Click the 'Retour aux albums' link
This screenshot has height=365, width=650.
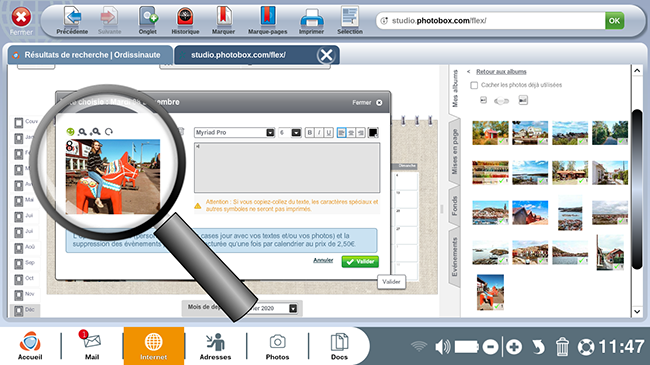point(501,72)
